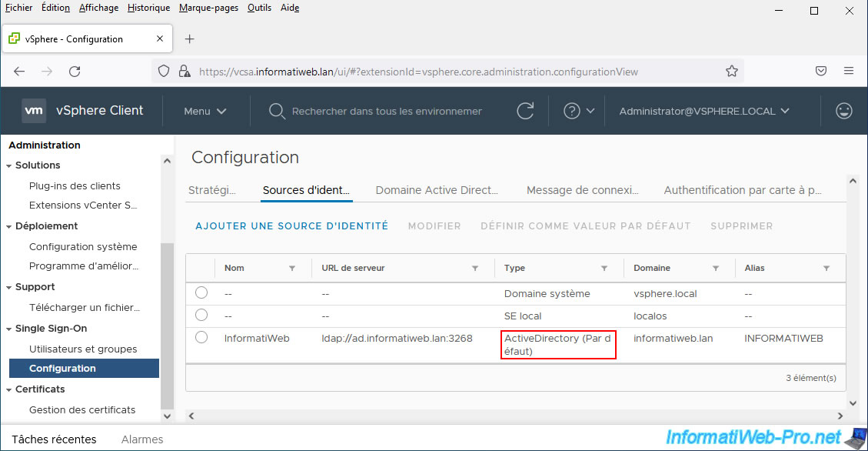Image resolution: width=868 pixels, height=451 pixels.
Task: Open the Historique menu
Action: tap(148, 8)
